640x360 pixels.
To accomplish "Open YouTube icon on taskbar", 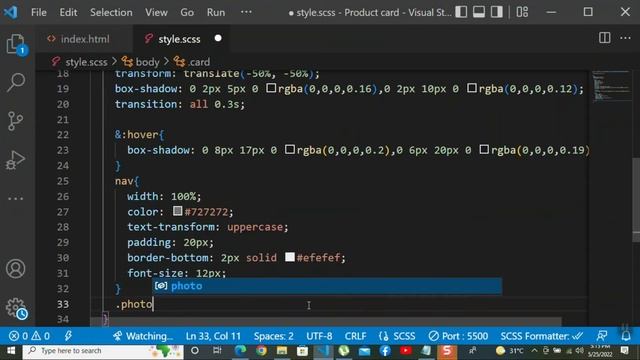I will click(x=406, y=351).
